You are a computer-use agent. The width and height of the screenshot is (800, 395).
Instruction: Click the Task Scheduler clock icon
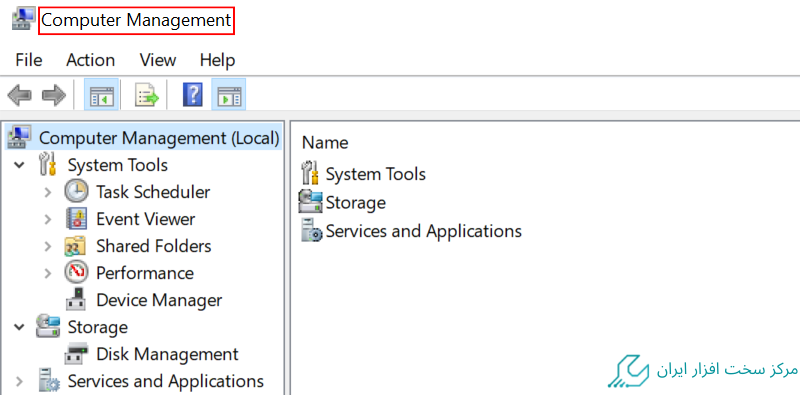click(76, 192)
